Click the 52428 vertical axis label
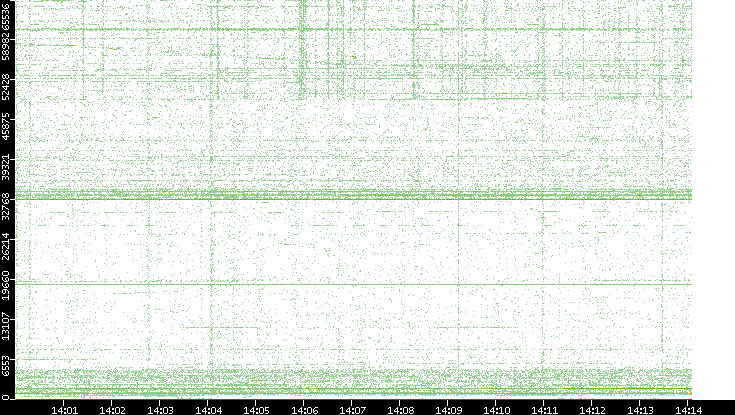The height and width of the screenshot is (415, 735). 5,87
